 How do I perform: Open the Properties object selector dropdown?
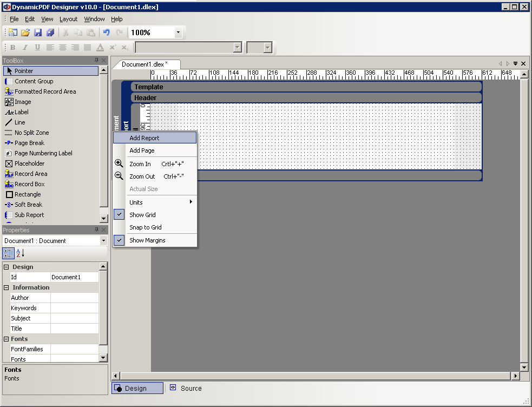[103, 241]
